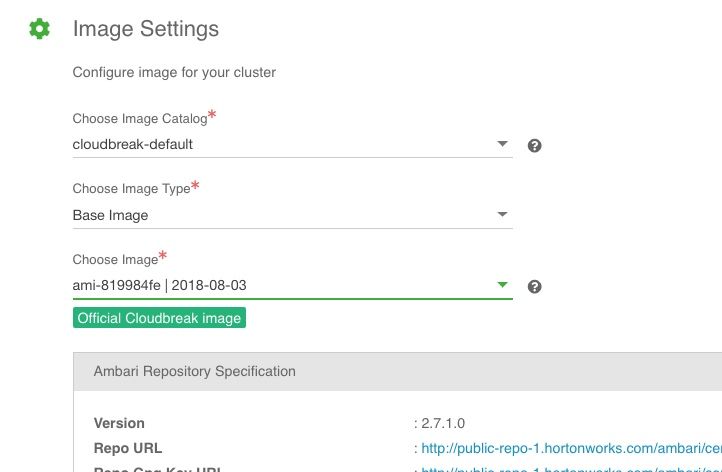Expand the Image Catalog dropdown arrow
The image size is (722, 472).
[503, 144]
